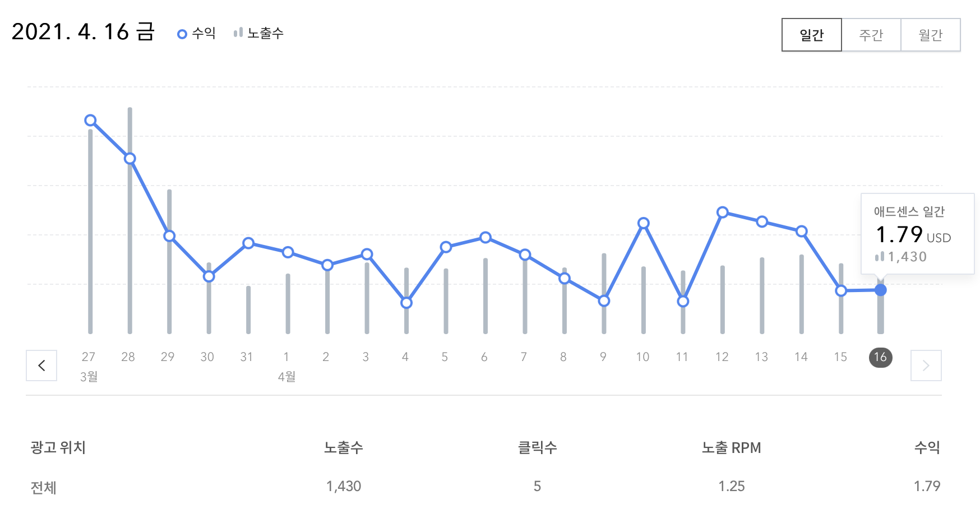The height and width of the screenshot is (518, 980).
Task: Click the 노출수 column header
Action: (344, 447)
